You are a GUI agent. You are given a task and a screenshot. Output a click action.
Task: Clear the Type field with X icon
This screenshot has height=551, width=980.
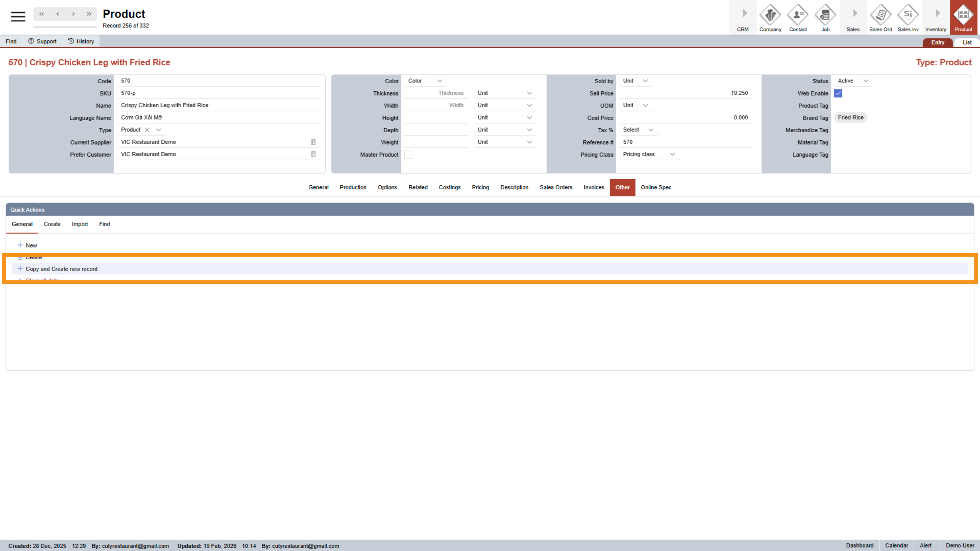pos(147,130)
